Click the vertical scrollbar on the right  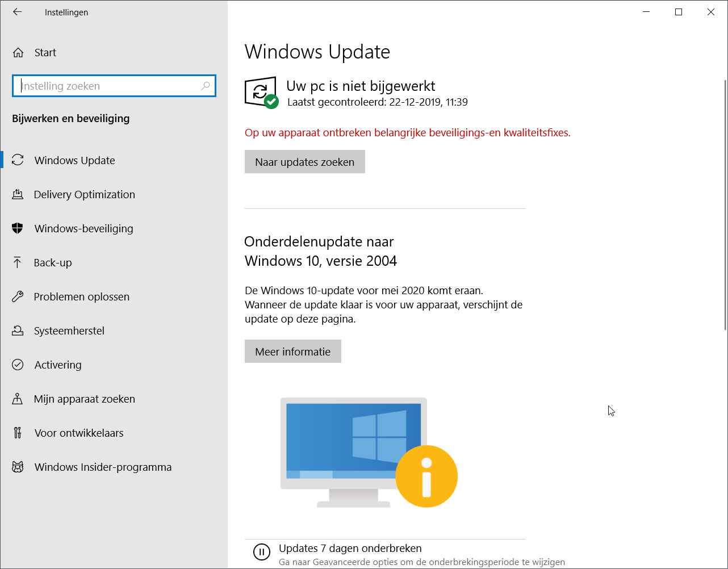[723, 204]
